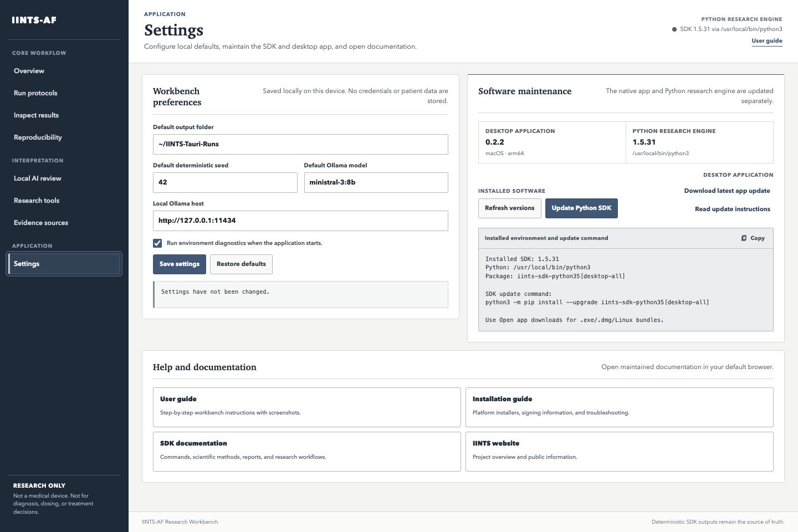Image resolution: width=798 pixels, height=532 pixels.
Task: Click the RESEARCH ONLY disclaimer heading
Action: [x=39, y=485]
